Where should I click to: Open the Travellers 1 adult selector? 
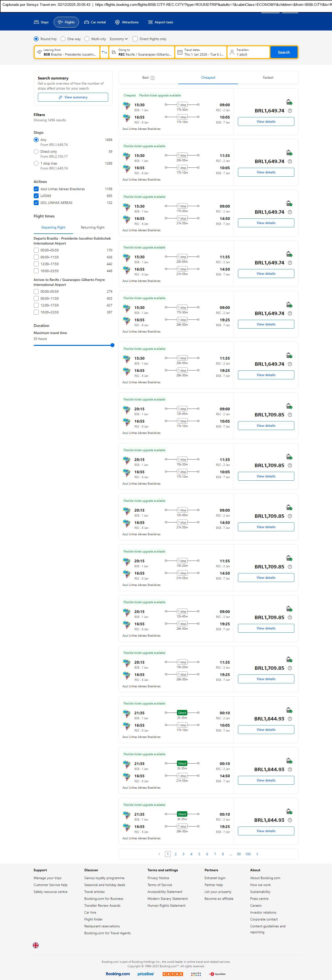point(248,52)
